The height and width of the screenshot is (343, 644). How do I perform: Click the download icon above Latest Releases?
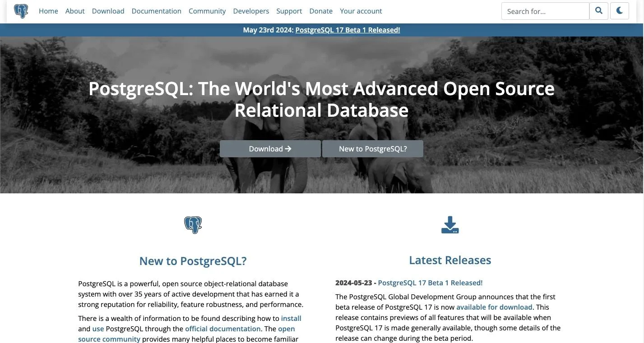pyautogui.click(x=450, y=225)
